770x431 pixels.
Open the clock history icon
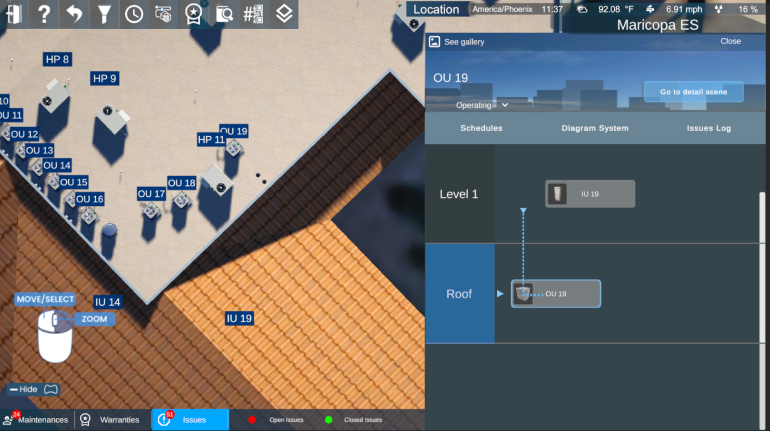[134, 14]
